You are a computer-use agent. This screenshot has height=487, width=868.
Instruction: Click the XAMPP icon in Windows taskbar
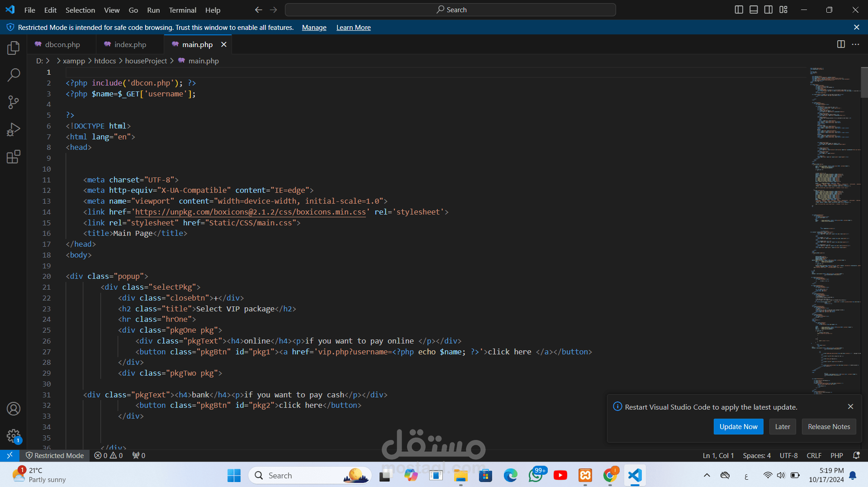(585, 475)
